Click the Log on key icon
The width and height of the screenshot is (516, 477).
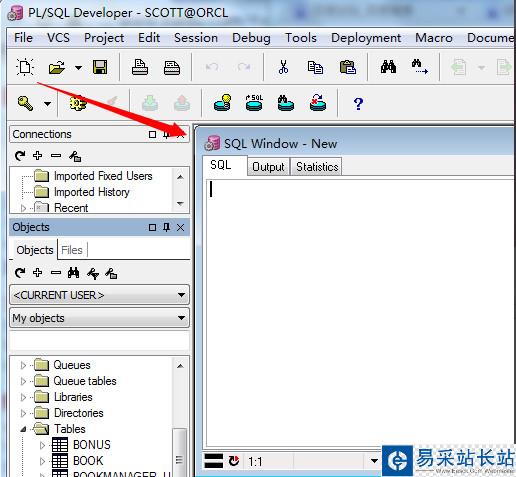coord(25,103)
